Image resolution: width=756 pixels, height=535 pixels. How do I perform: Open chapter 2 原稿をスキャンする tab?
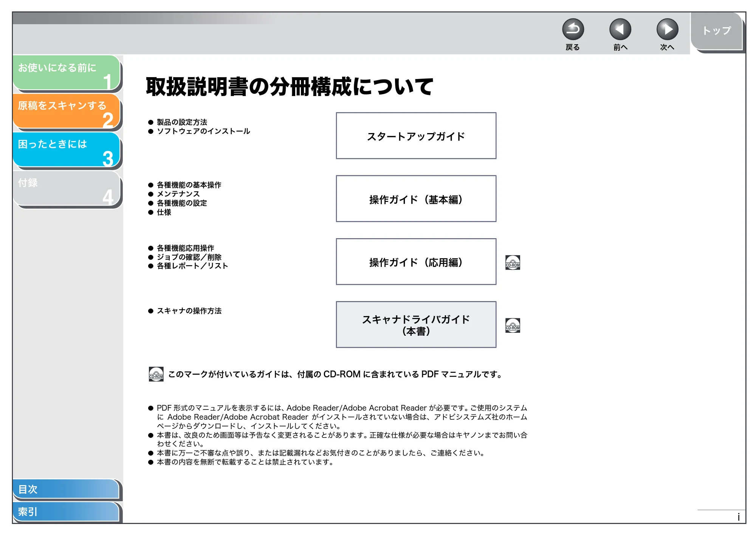67,111
